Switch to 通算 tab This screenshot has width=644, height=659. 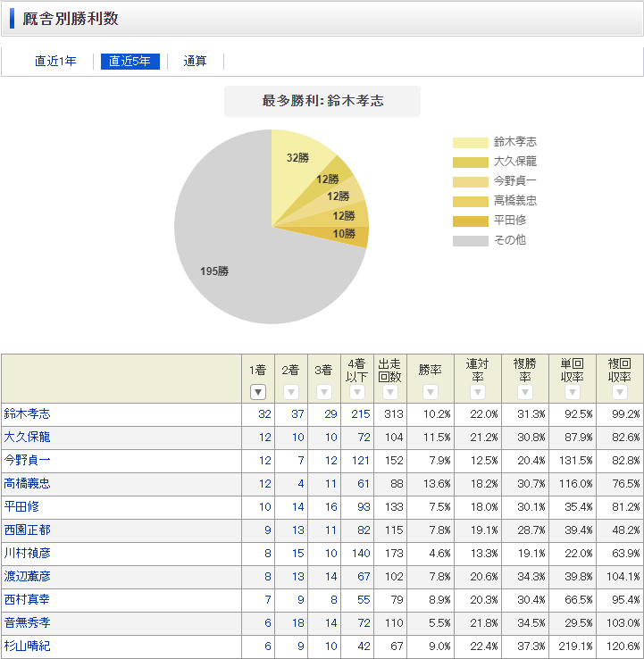pos(195,62)
